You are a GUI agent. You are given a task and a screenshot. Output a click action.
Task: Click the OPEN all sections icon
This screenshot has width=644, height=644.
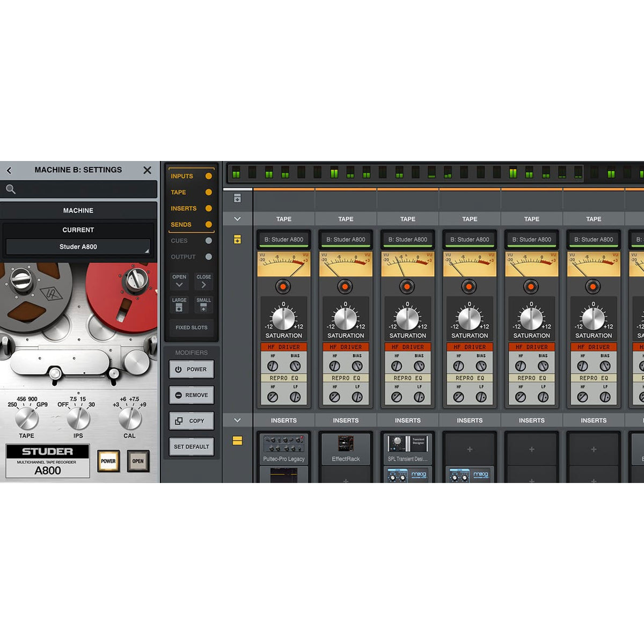(x=179, y=281)
